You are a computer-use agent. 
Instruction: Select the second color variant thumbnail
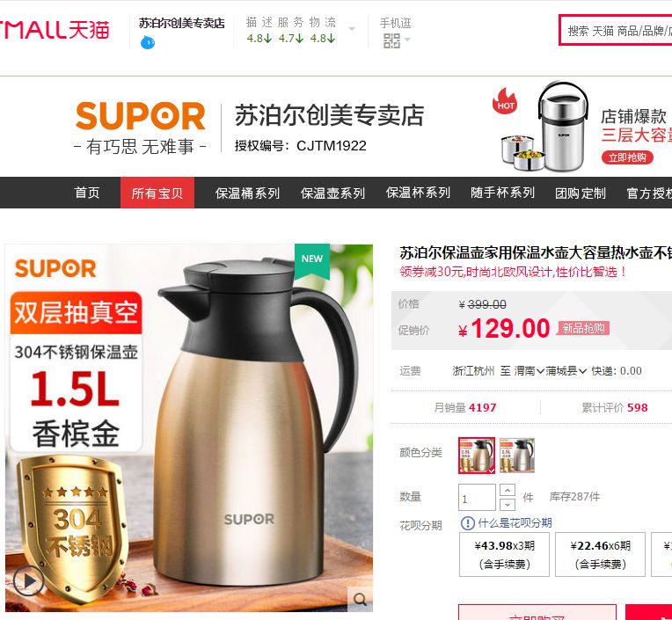pos(517,455)
